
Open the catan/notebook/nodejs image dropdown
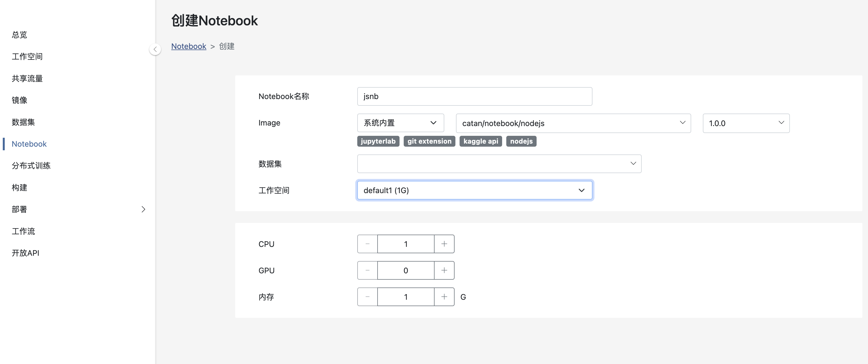[x=573, y=123]
